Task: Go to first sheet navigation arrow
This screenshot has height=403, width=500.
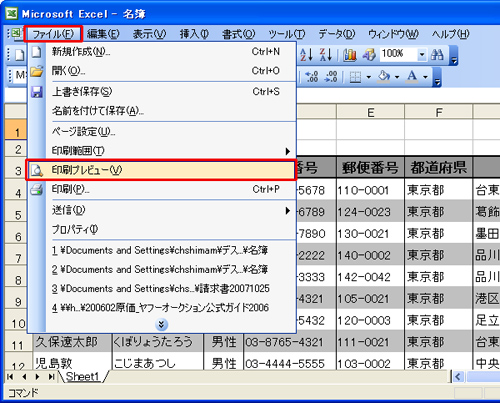Action: 10,377
